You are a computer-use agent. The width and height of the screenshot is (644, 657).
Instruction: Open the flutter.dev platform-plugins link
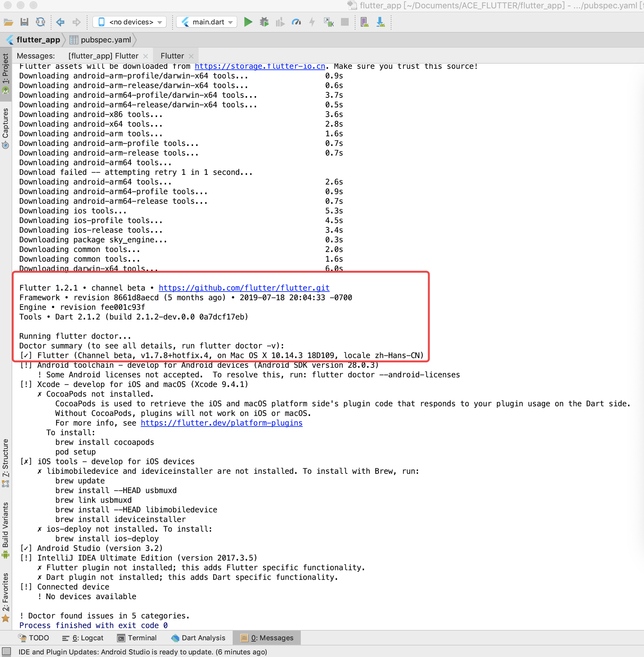[221, 423]
